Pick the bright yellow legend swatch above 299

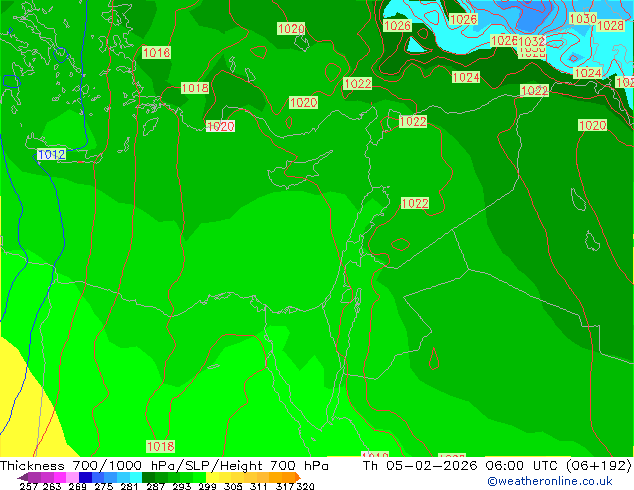click(212, 477)
